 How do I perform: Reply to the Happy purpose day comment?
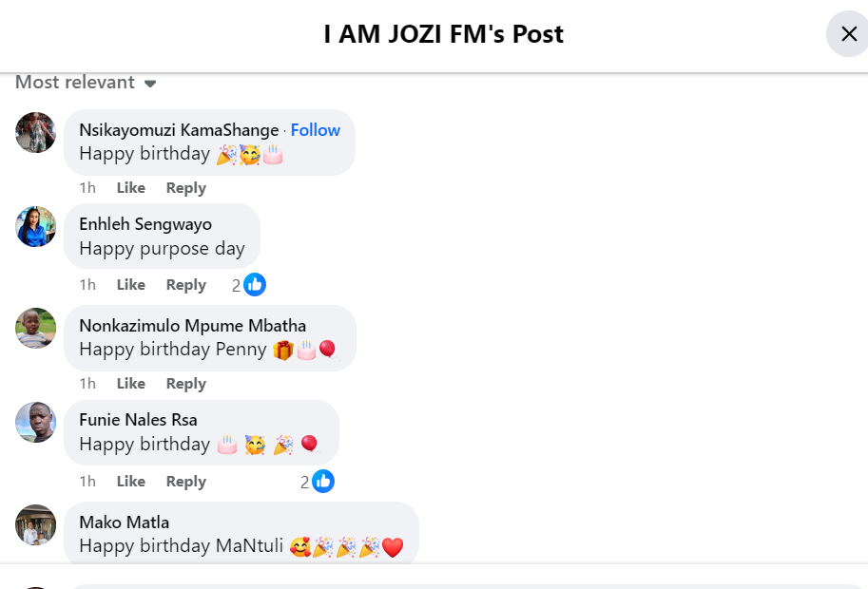[185, 285]
